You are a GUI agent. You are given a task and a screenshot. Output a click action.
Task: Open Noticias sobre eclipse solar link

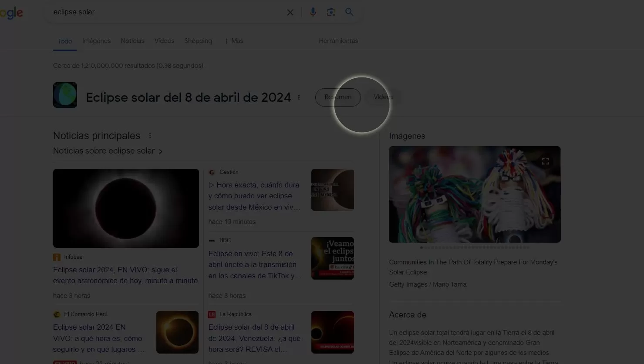(108, 151)
